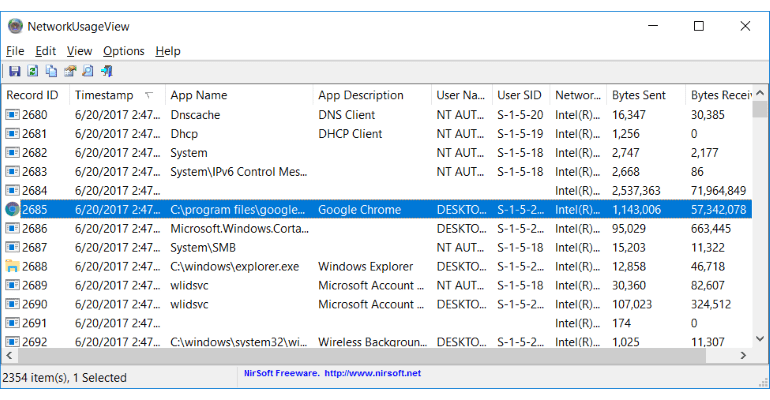Screen dimensions: 770x400
Task: Click the horizontal scrollbar right arrow
Action: [745, 355]
